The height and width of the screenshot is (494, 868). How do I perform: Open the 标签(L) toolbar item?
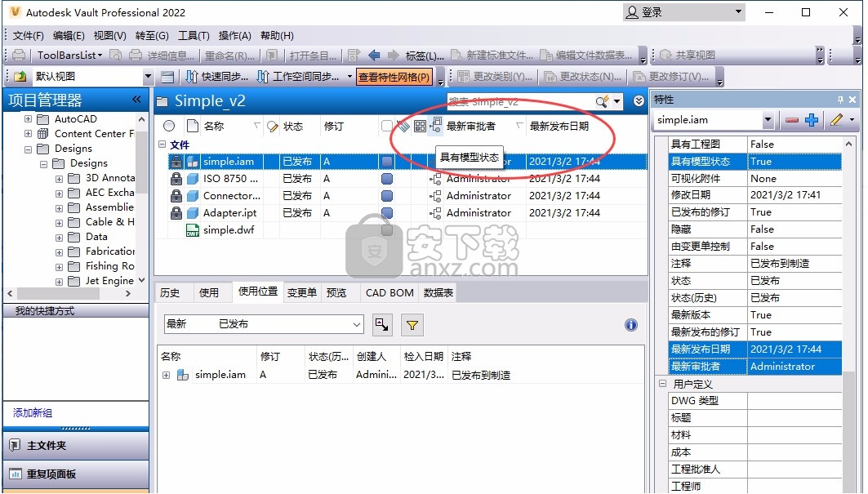coord(425,56)
